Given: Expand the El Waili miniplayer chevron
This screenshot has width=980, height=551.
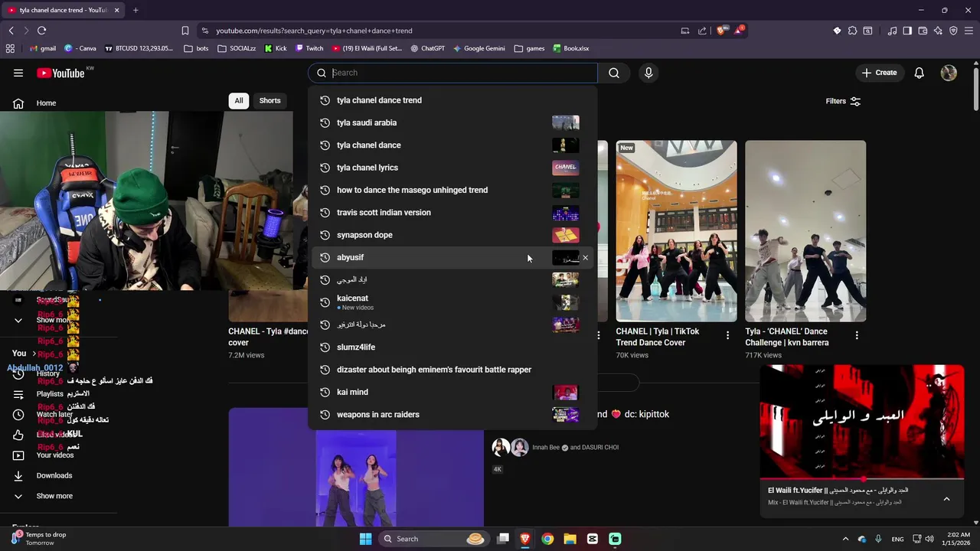Looking at the screenshot, I should [946, 499].
